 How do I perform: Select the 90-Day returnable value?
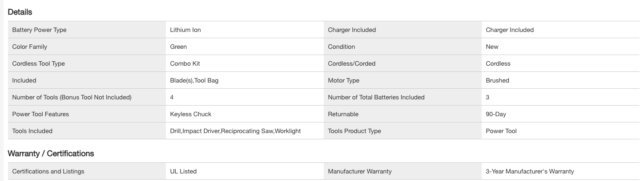[496, 114]
